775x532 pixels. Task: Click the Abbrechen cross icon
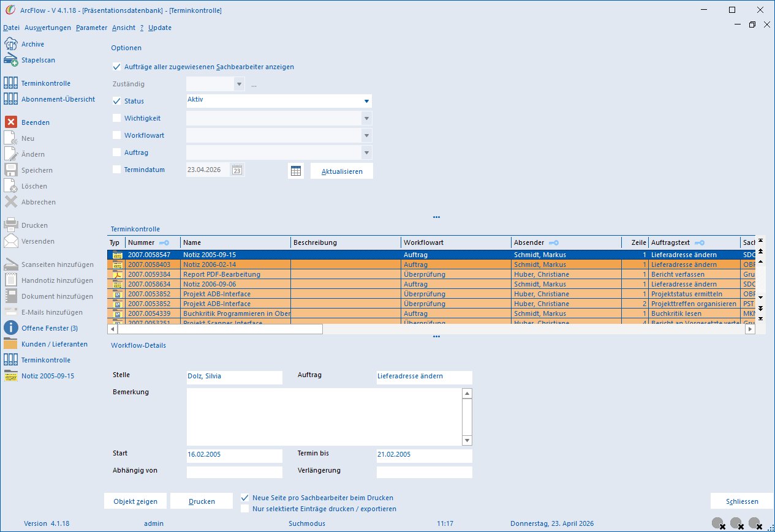11,202
